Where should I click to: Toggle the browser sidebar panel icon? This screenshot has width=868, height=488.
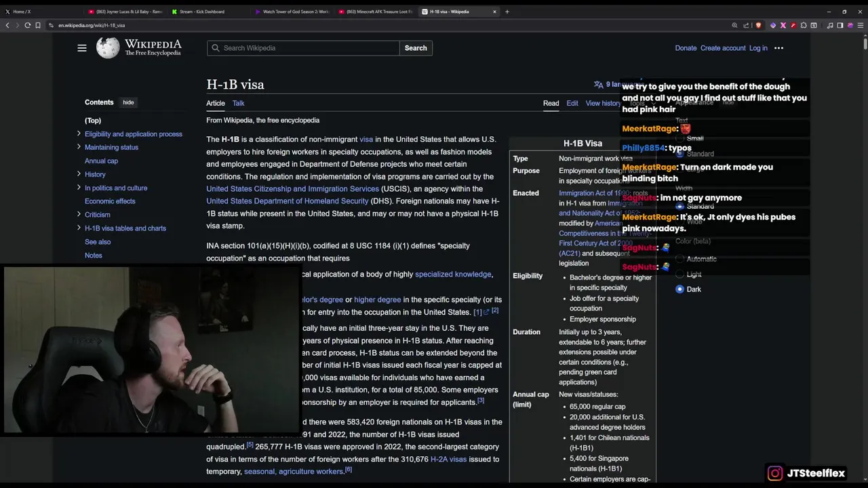840,25
